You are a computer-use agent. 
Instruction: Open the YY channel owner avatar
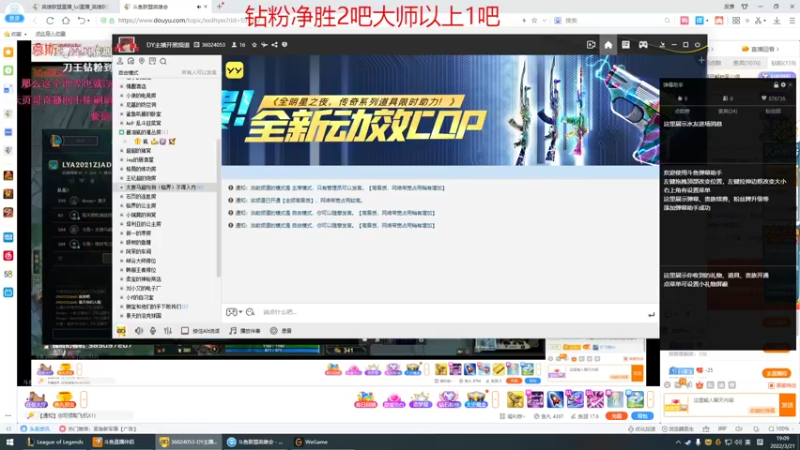point(126,45)
